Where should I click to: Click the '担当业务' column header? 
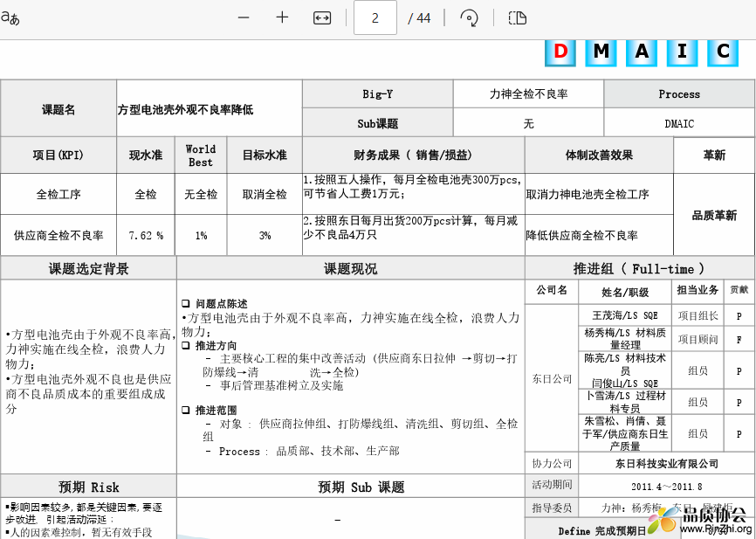point(698,290)
